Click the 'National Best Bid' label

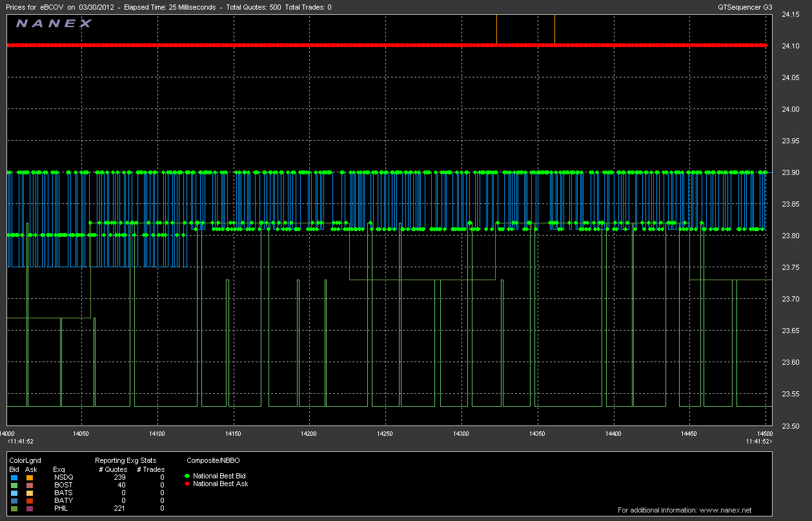(x=219, y=476)
